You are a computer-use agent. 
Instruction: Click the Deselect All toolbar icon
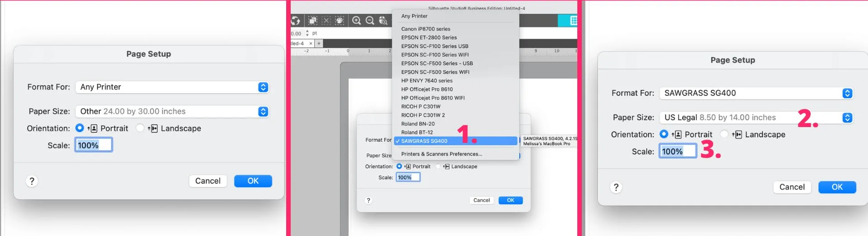point(326,20)
